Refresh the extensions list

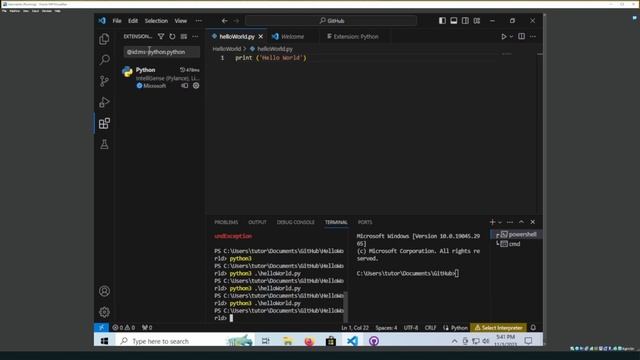tap(172, 36)
